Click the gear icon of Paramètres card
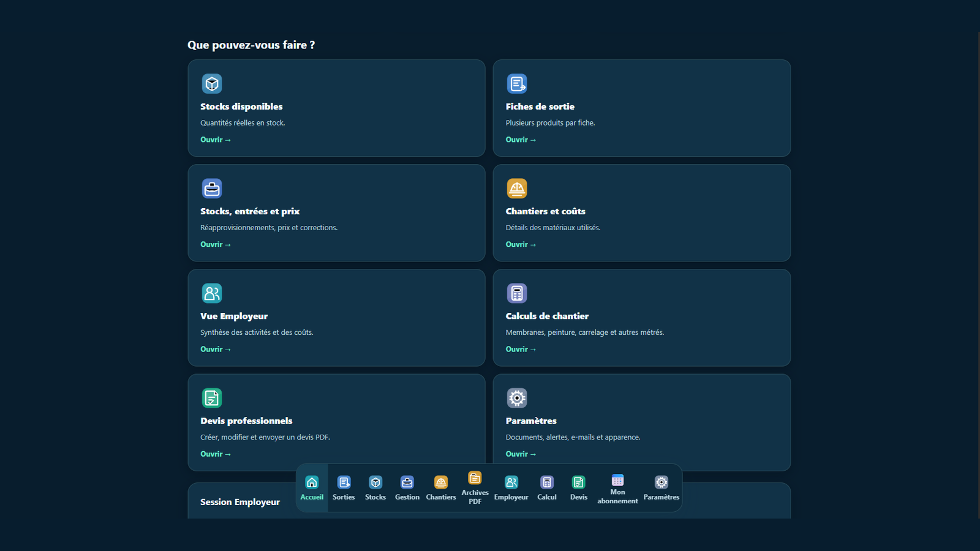This screenshot has height=551, width=980. (x=517, y=398)
